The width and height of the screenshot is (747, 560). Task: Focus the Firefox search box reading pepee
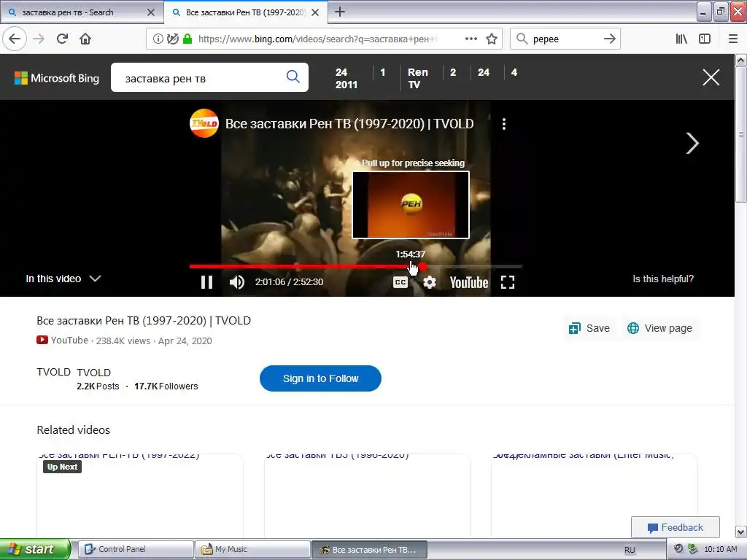point(565,39)
